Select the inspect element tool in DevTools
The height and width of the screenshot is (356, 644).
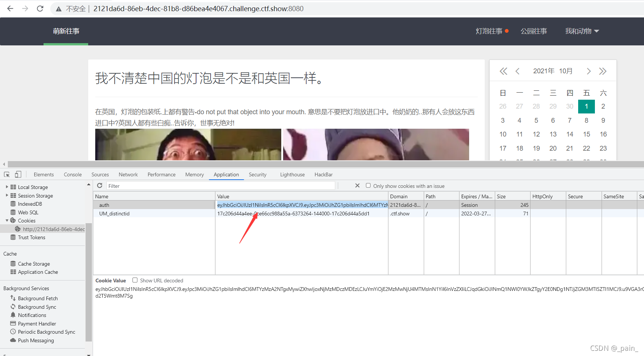coord(6,174)
